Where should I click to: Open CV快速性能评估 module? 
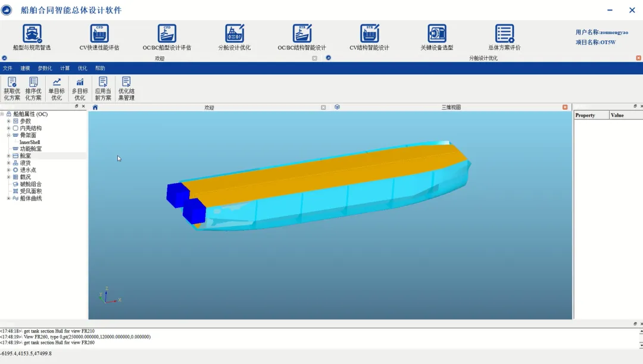pos(99,37)
